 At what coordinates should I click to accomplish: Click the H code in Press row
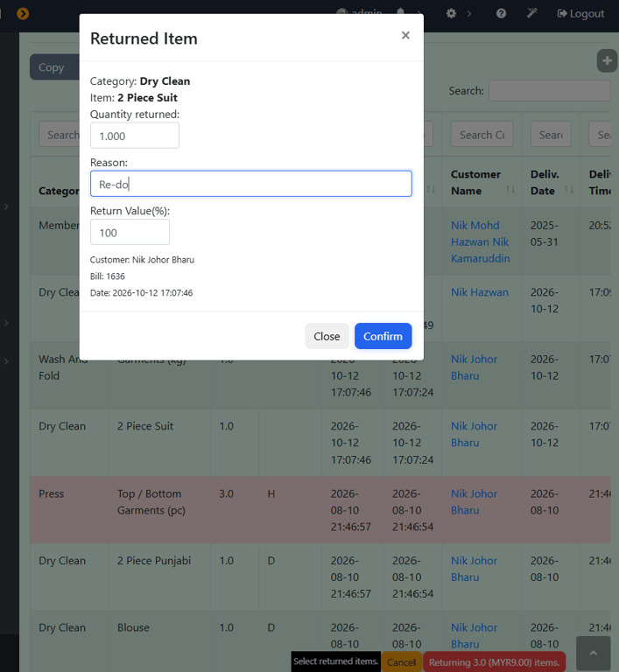(x=271, y=493)
